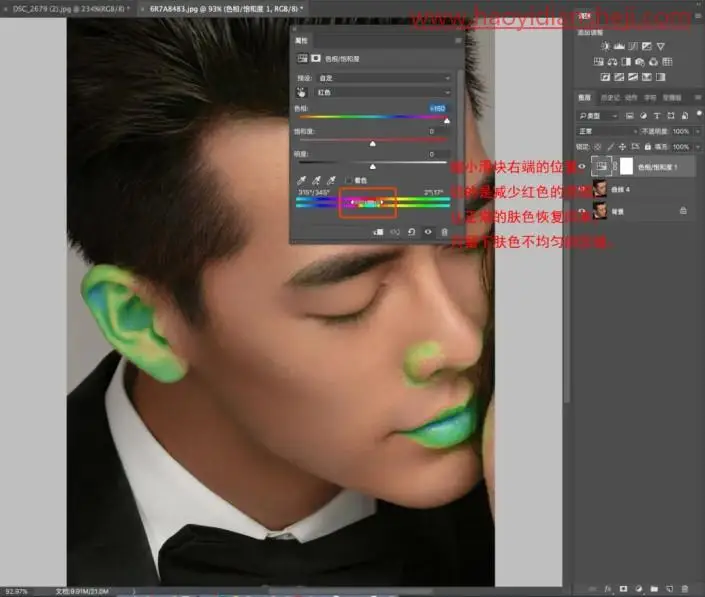
Task: Pick the subtract-from-sample eyedropper tool
Action: point(331,180)
